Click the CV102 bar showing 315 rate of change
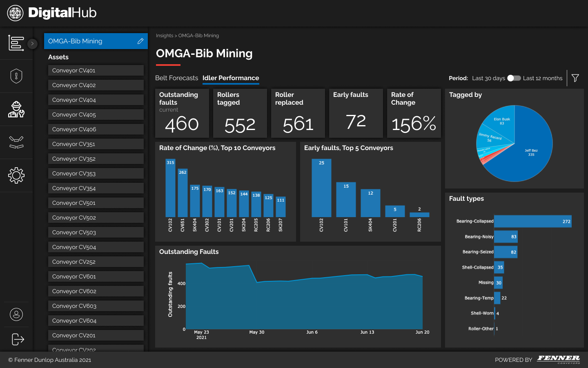Image resolution: width=588 pixels, height=368 pixels. (170, 188)
